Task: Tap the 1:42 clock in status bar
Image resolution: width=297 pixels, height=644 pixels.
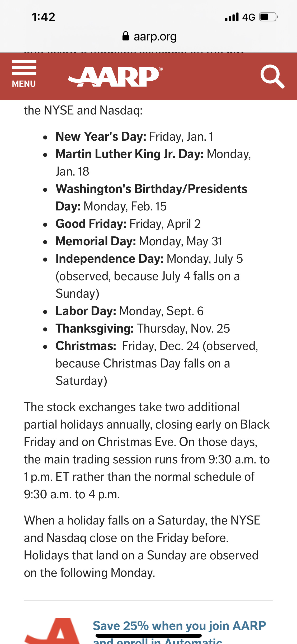Action: point(44,17)
